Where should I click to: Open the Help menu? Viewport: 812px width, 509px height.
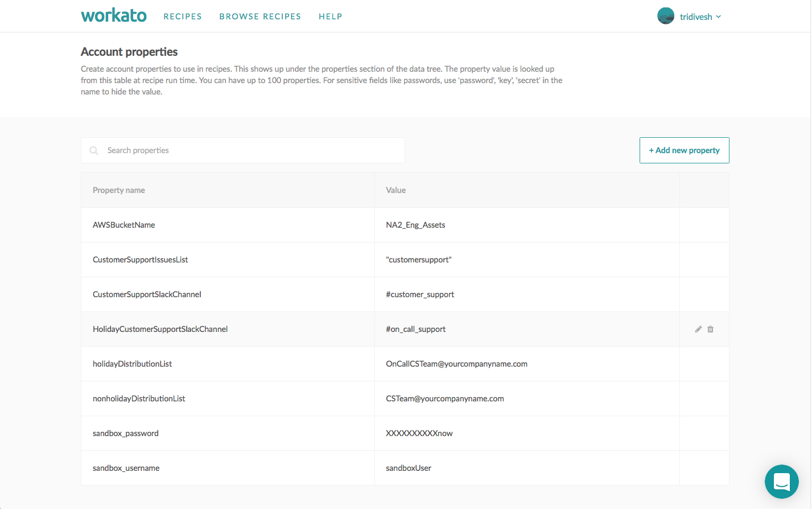(330, 17)
